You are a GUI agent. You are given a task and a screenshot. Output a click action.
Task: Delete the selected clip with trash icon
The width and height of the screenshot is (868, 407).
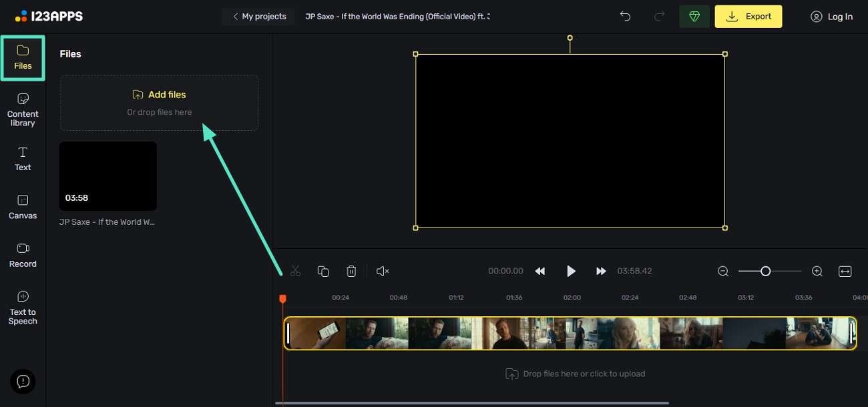(351, 271)
